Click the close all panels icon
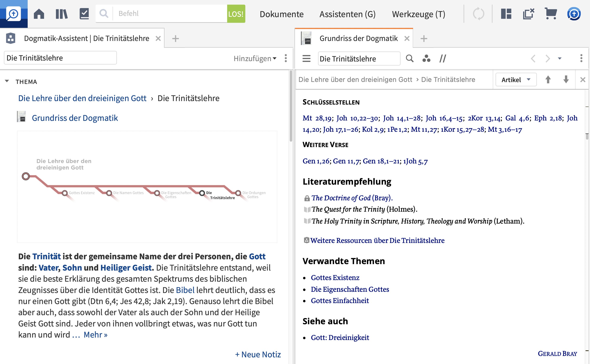This screenshot has width=590, height=364. tap(529, 14)
